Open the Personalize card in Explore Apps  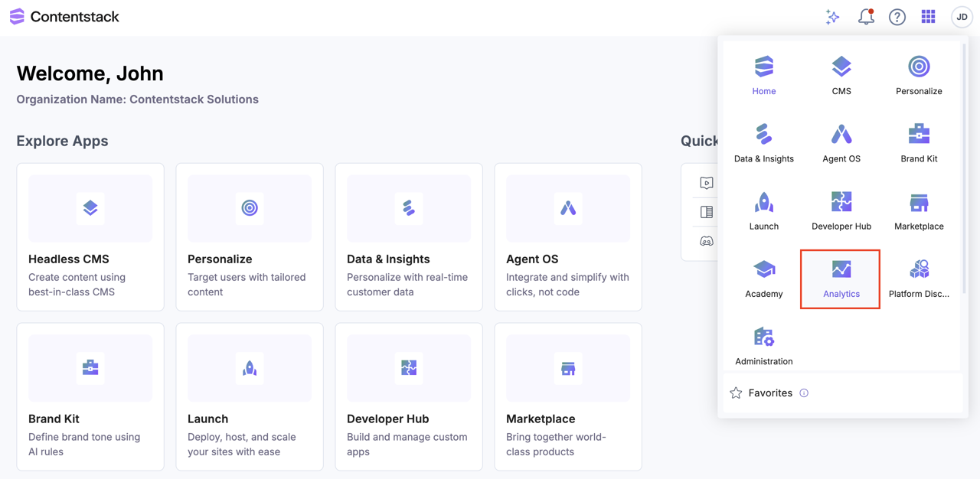[x=250, y=237]
